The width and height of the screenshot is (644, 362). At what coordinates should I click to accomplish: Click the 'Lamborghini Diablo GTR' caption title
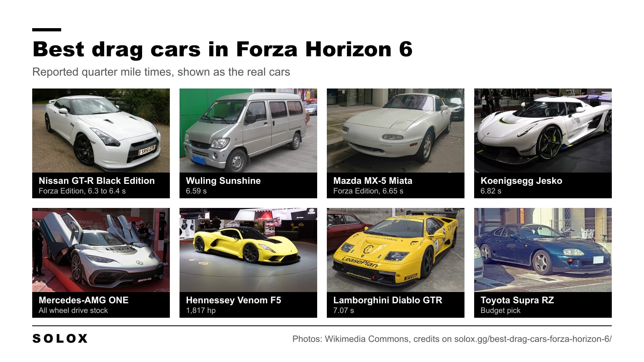tap(388, 300)
